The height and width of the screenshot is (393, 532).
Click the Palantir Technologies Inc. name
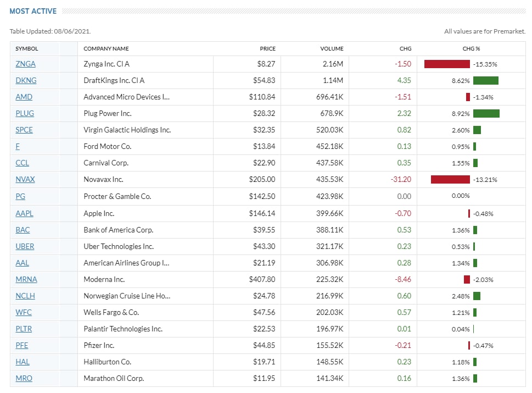point(123,329)
